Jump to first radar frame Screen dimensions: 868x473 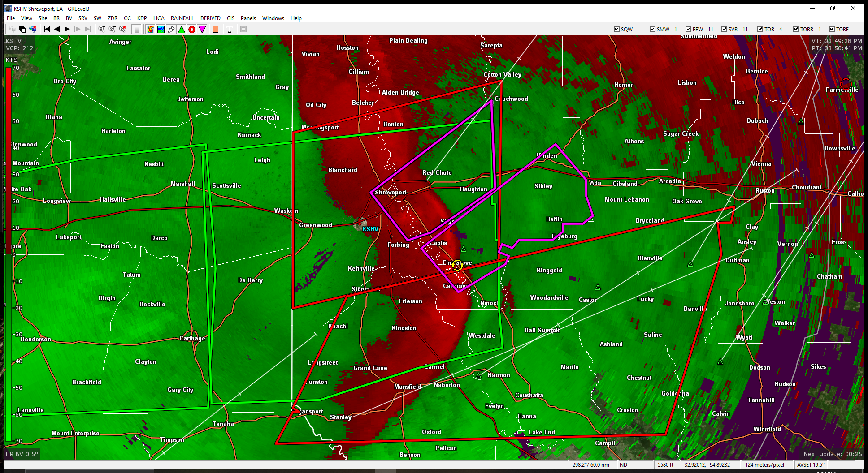pos(47,29)
